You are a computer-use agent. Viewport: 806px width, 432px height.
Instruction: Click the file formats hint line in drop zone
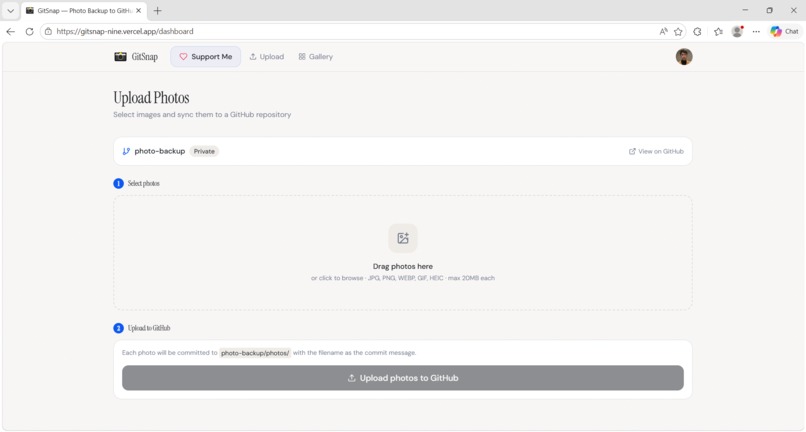(402, 278)
